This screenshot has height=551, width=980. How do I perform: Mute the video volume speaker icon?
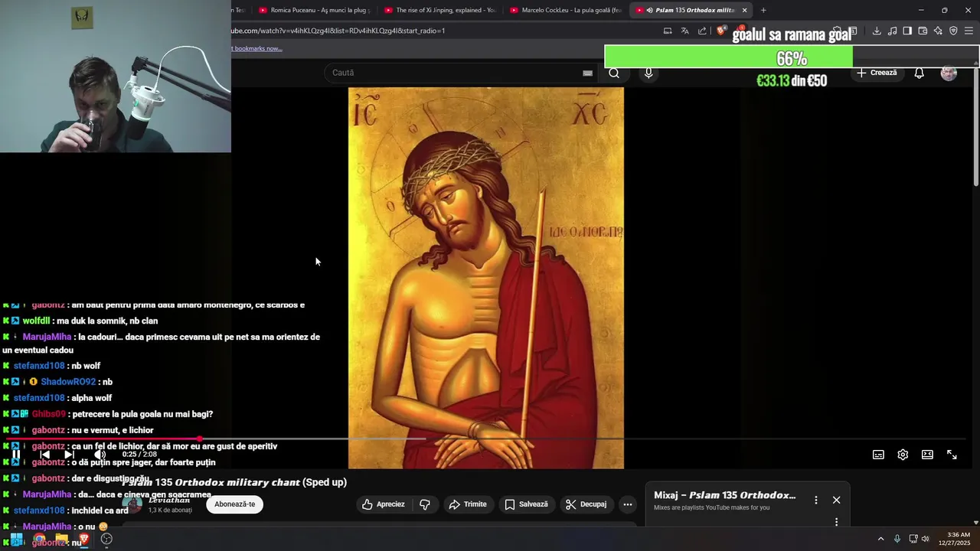coord(100,454)
